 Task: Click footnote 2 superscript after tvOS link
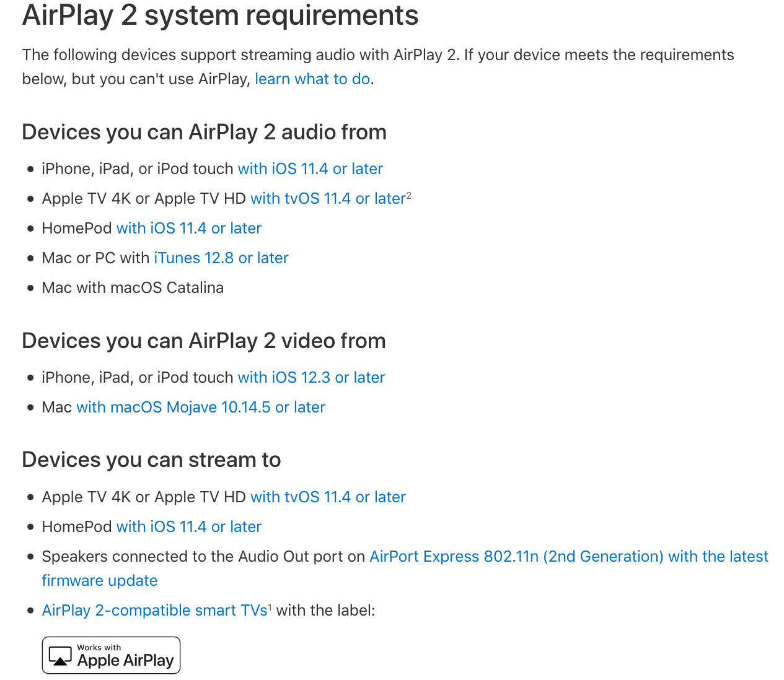tap(409, 196)
